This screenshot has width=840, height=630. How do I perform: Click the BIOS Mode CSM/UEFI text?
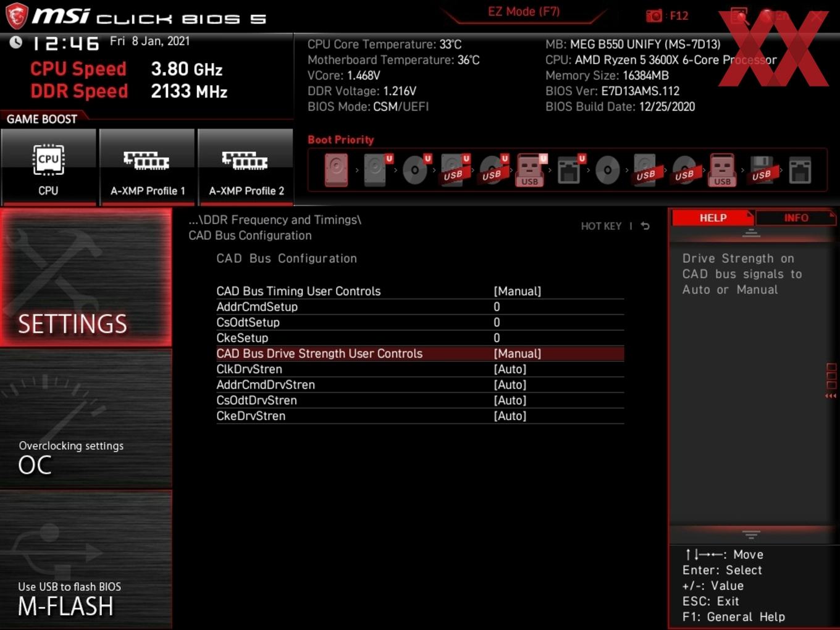[x=368, y=106]
